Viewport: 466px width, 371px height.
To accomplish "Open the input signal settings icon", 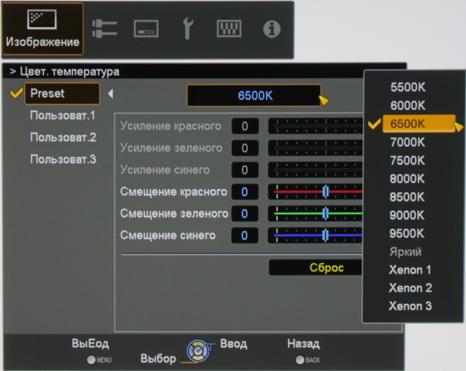I will [x=104, y=29].
